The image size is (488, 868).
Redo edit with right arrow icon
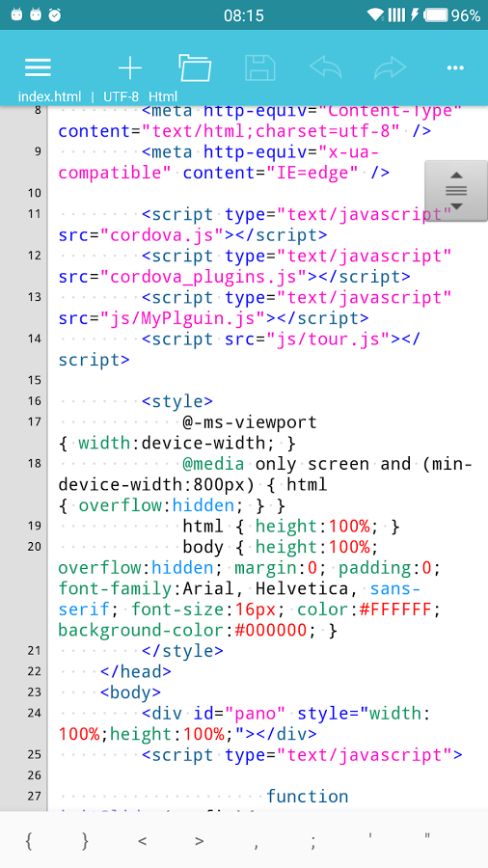pos(390,68)
